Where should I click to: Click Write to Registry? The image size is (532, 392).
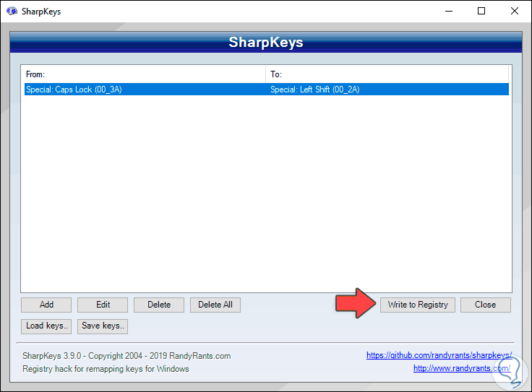(417, 305)
